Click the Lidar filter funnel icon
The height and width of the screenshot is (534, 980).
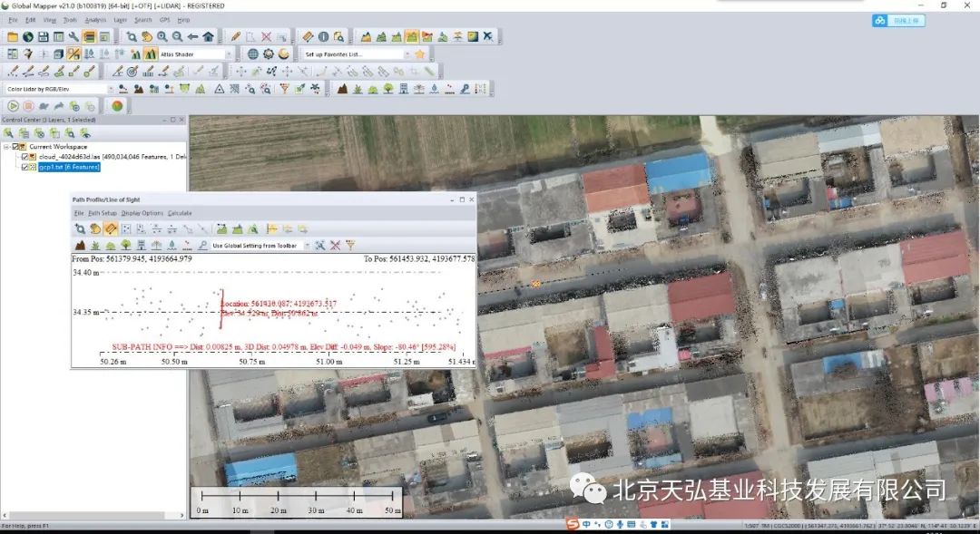coord(284,90)
